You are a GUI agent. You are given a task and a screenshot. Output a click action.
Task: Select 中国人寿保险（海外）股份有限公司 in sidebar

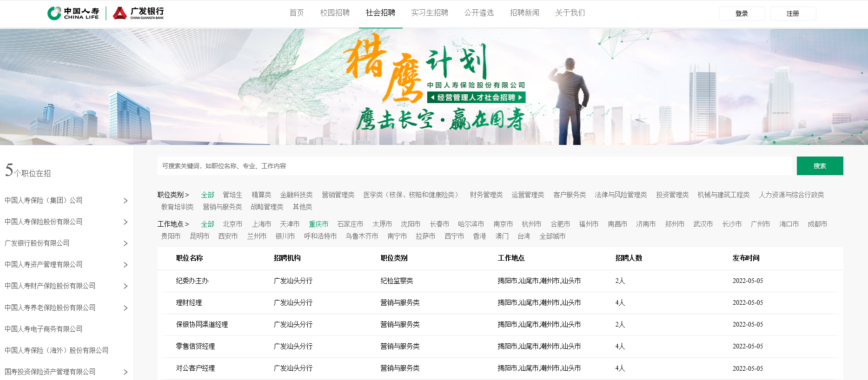(57, 350)
